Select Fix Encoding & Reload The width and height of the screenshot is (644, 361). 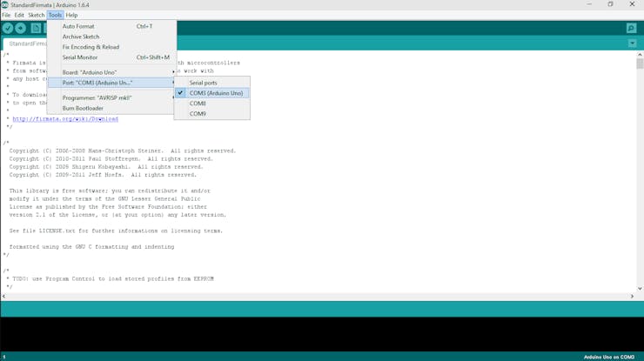point(111,47)
